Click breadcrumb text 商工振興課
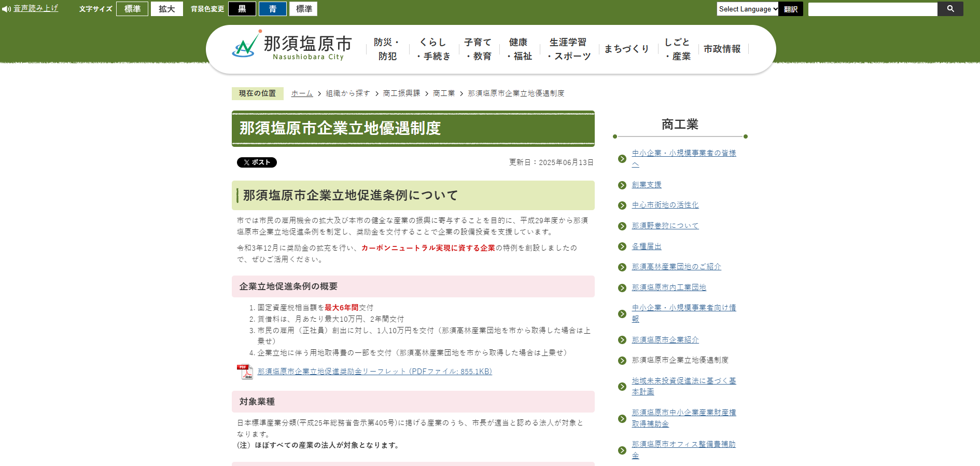980x466 pixels. click(402, 93)
